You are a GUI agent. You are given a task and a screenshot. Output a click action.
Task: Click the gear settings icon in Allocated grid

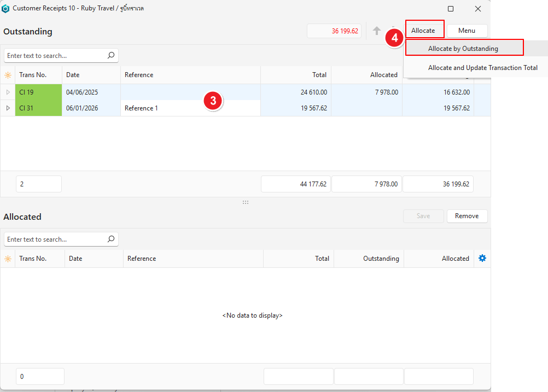[x=482, y=258]
